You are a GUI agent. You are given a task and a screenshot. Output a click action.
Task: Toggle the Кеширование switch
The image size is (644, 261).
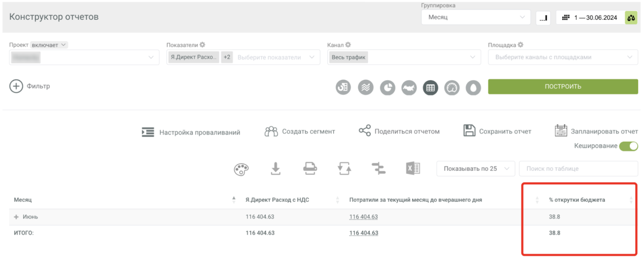coord(628,146)
